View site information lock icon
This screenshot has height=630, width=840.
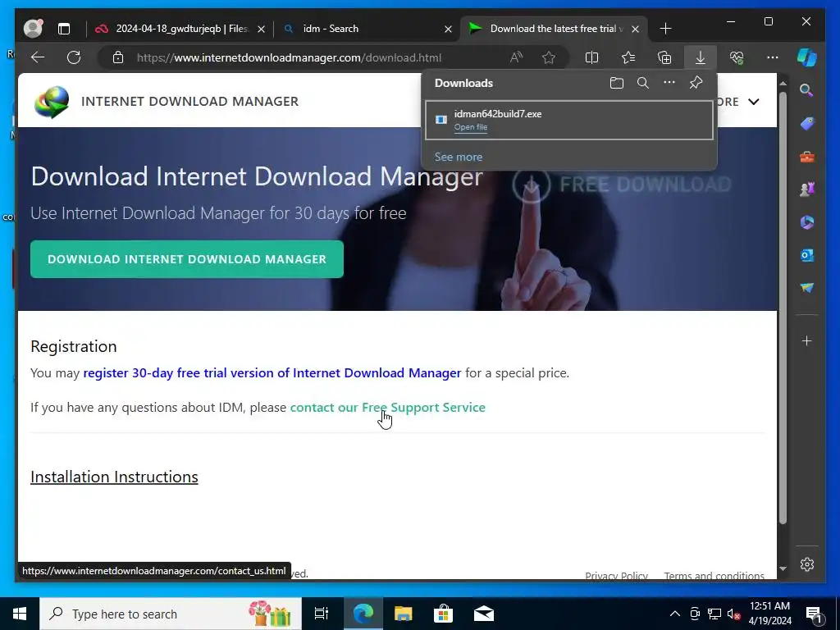pos(118,57)
